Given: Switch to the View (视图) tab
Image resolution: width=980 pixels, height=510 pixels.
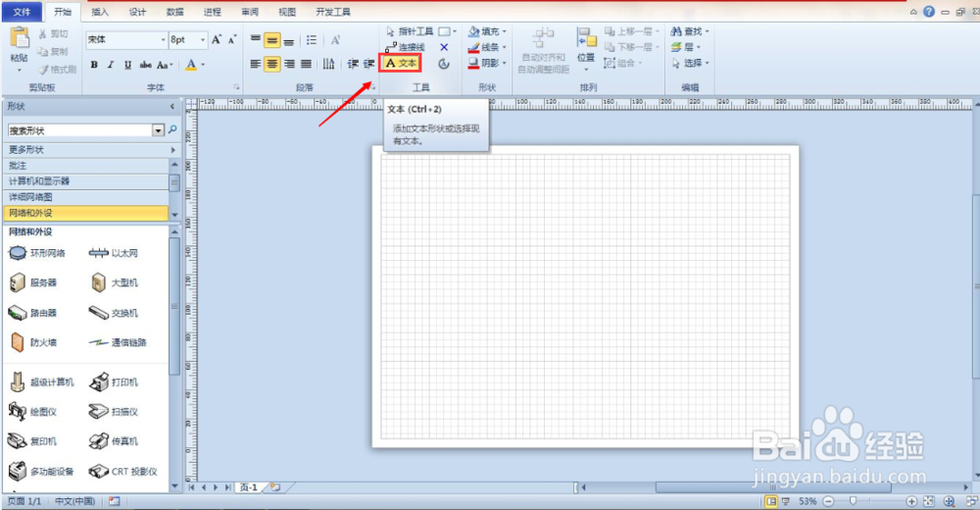Looking at the screenshot, I should 287,12.
